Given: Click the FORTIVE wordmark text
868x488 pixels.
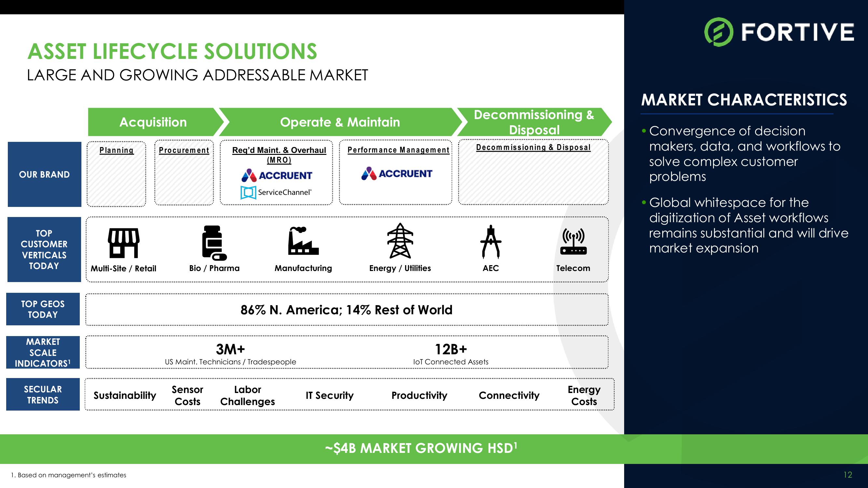Looking at the screenshot, I should pyautogui.click(x=798, y=32).
